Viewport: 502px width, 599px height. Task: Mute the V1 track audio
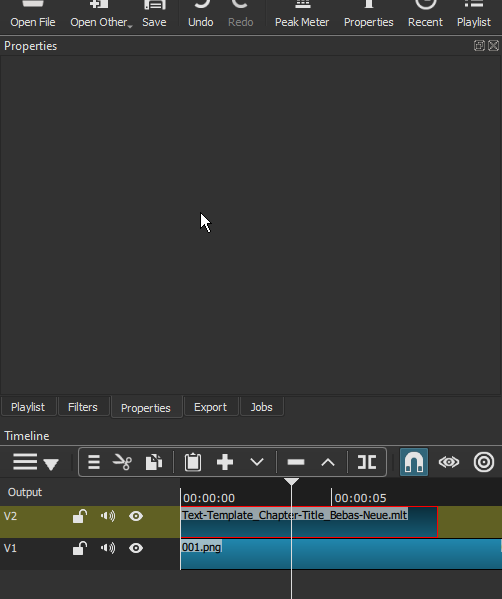point(108,548)
